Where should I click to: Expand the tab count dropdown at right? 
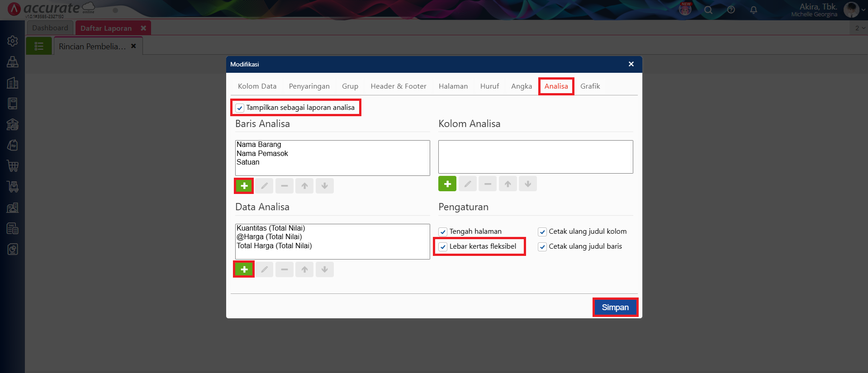(859, 28)
